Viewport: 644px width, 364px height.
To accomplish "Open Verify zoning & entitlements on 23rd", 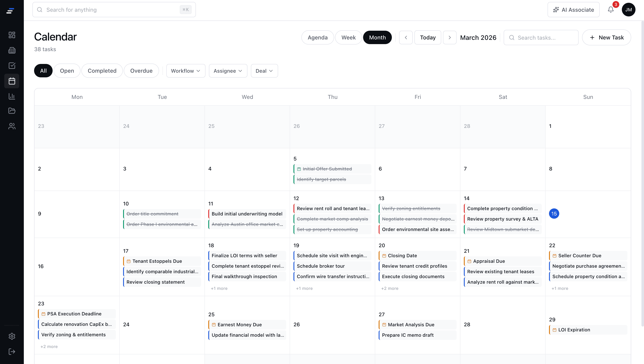I will tap(77, 335).
